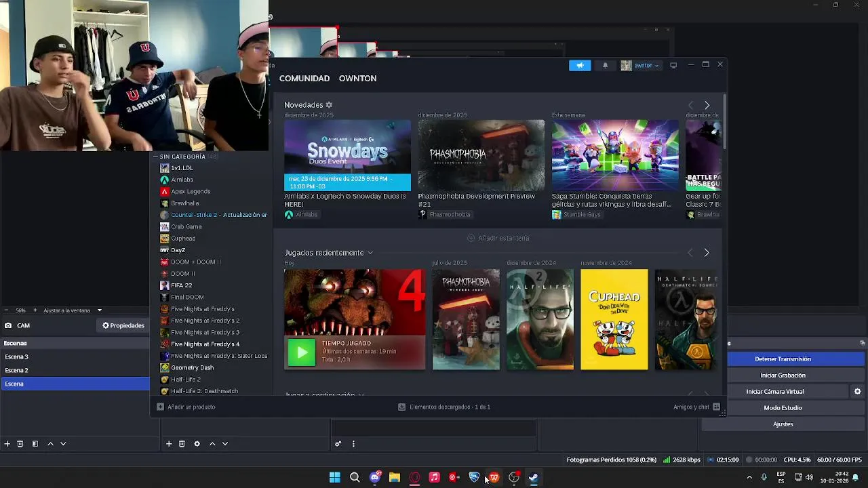Move source up arrow in OBS sources toolbar

(x=212, y=444)
